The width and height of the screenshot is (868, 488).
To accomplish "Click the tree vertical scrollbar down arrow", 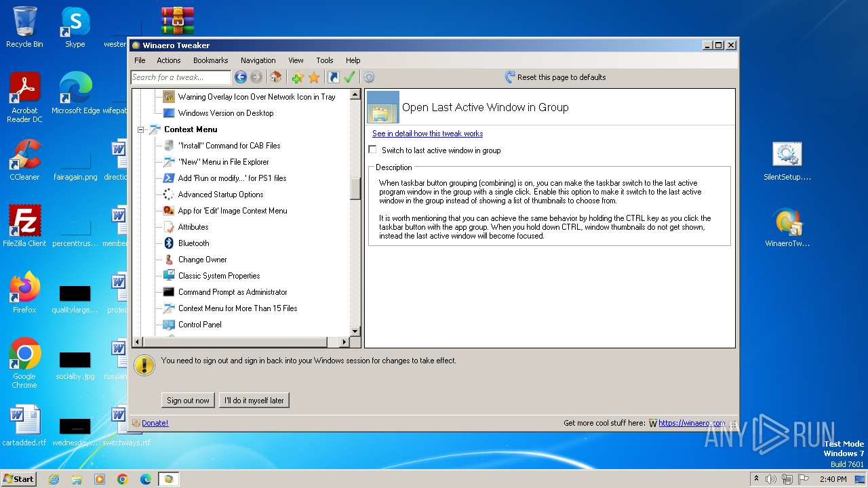I will click(355, 331).
